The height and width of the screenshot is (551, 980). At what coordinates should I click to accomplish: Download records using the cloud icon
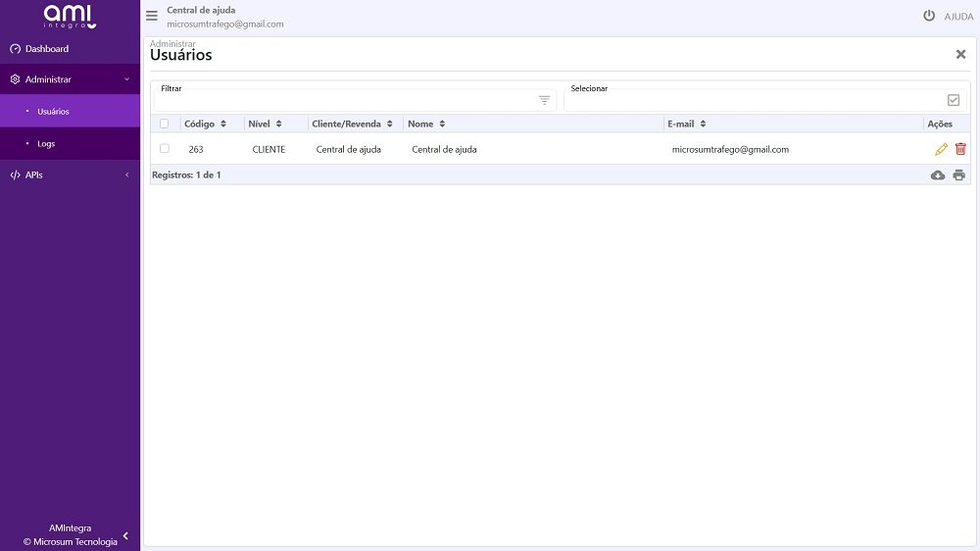[x=938, y=175]
